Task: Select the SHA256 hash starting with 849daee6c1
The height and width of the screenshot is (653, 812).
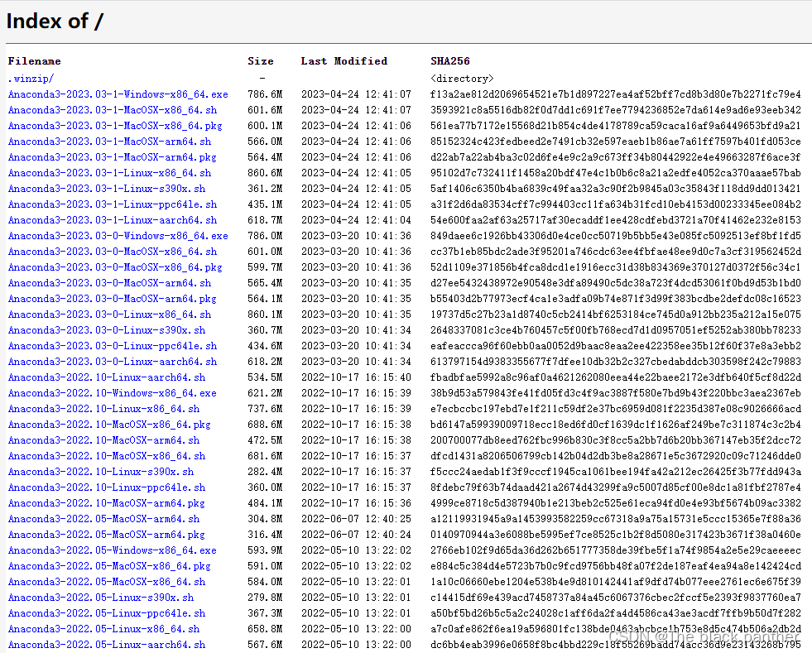Action: [x=616, y=236]
